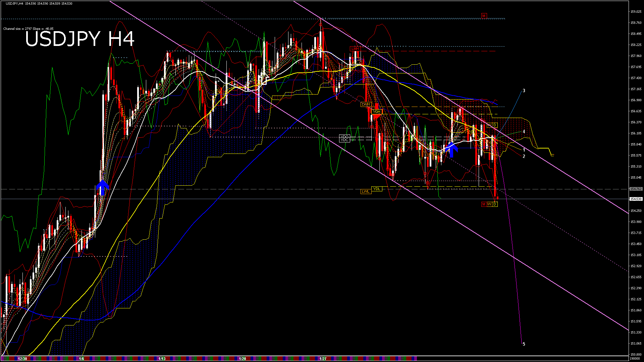Click the 190000 value at the axis bottom
The image size is (644, 362).
point(635,359)
